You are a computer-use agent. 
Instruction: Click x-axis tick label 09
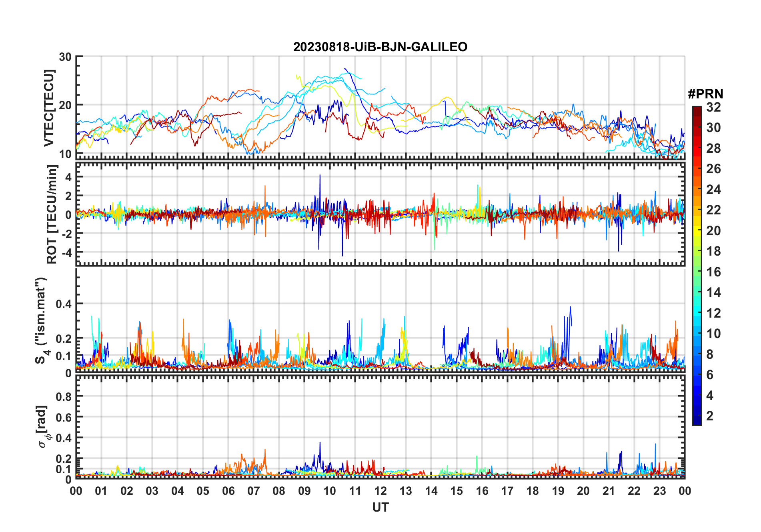tap(304, 491)
